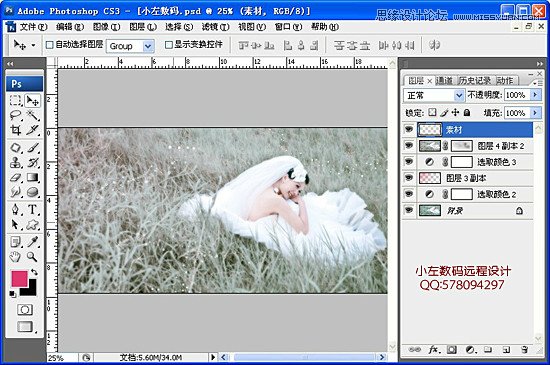550x365 pixels.
Task: Hide the 素材 layer
Action: pyautogui.click(x=409, y=129)
